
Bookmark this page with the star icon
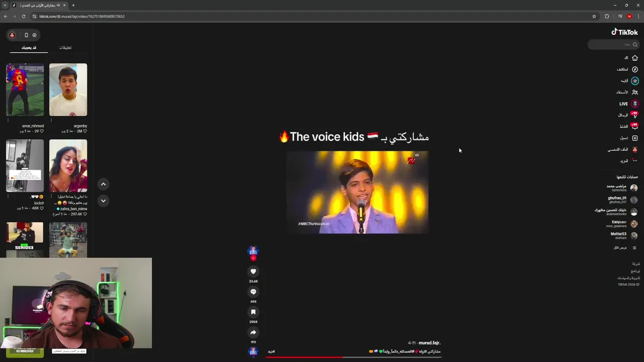[594, 16]
